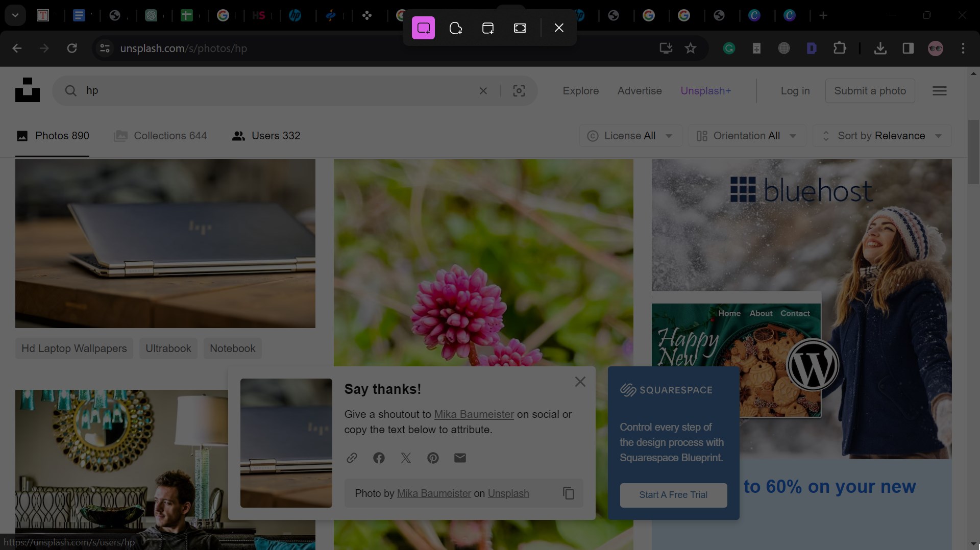
Task: Select rectangular snip mode
Action: (423, 28)
